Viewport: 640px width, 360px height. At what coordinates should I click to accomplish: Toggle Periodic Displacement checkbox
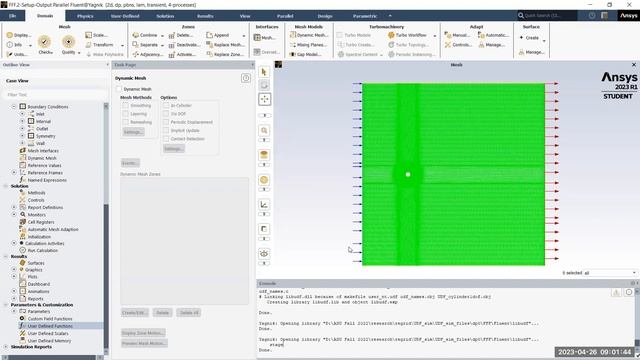point(166,122)
